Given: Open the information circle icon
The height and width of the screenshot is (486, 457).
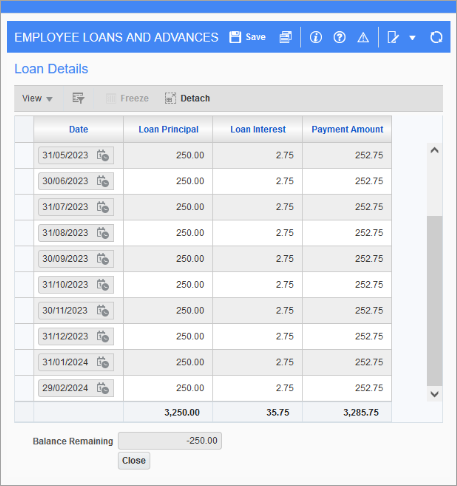Looking at the screenshot, I should coord(316,37).
